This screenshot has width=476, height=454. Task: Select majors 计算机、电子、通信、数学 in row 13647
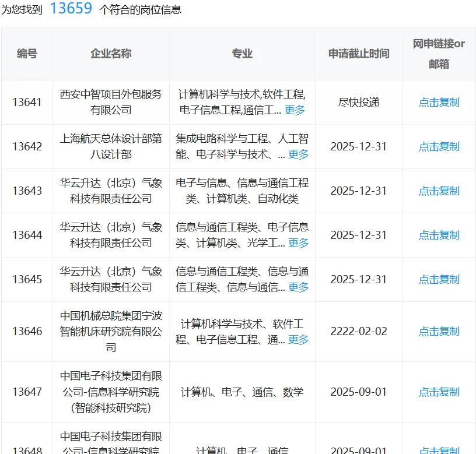pos(242,392)
